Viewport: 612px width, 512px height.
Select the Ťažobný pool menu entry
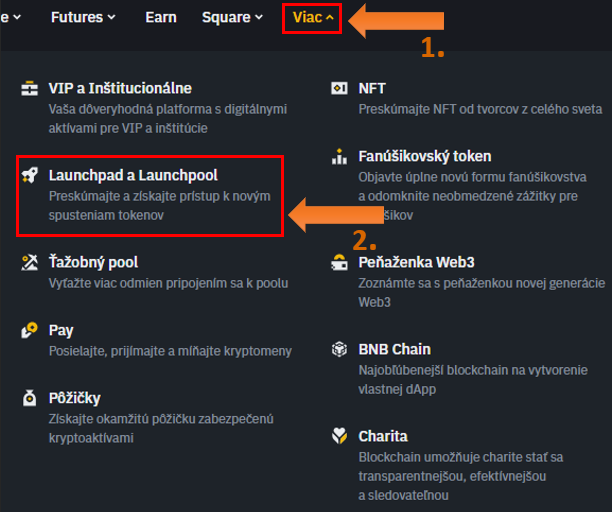[x=93, y=262]
